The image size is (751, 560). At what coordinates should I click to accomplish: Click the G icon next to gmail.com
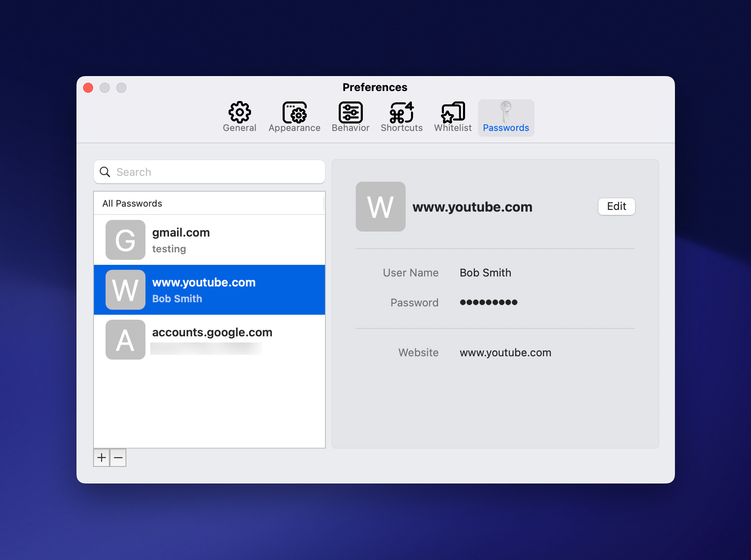(125, 239)
